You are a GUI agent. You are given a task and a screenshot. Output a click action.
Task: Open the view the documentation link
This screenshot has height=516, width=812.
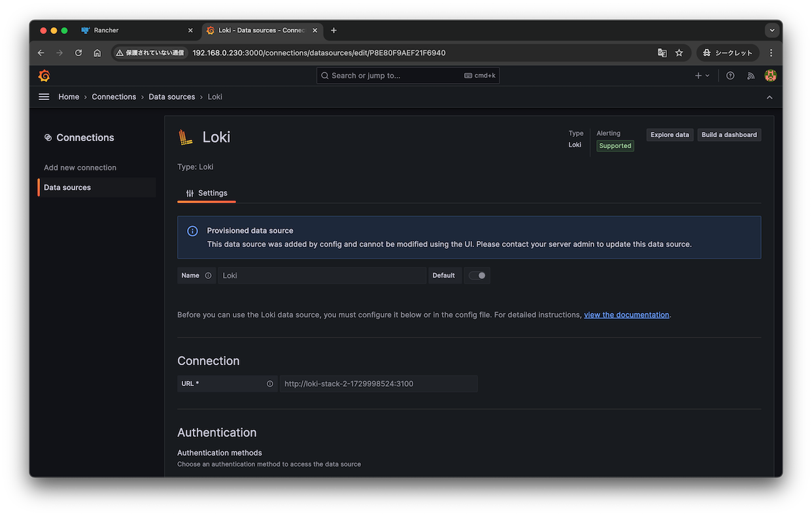(626, 315)
